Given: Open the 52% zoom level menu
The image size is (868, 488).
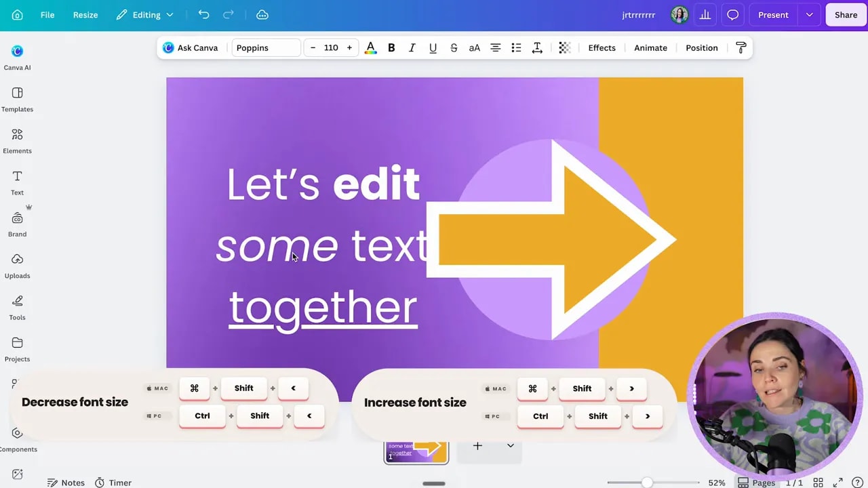Looking at the screenshot, I should (x=717, y=483).
